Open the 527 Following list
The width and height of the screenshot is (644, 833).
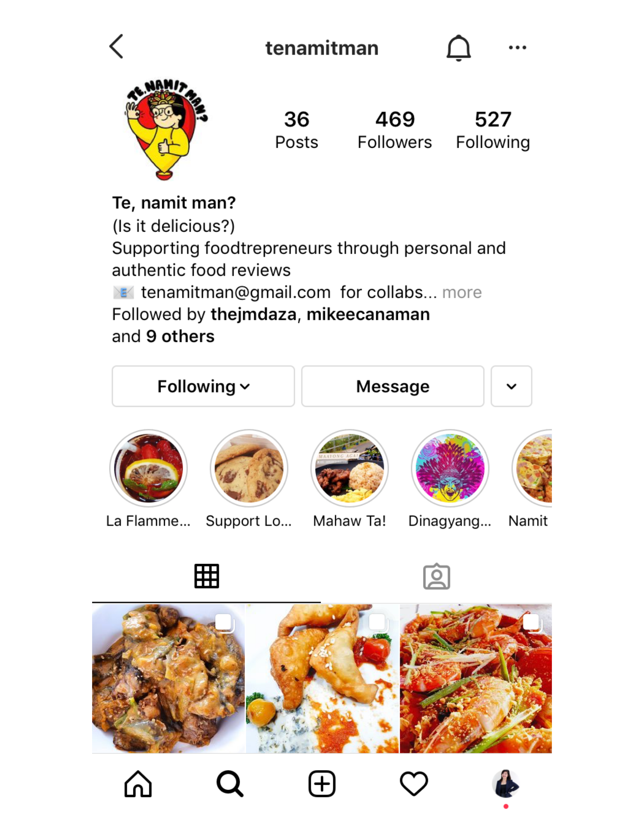click(x=493, y=130)
